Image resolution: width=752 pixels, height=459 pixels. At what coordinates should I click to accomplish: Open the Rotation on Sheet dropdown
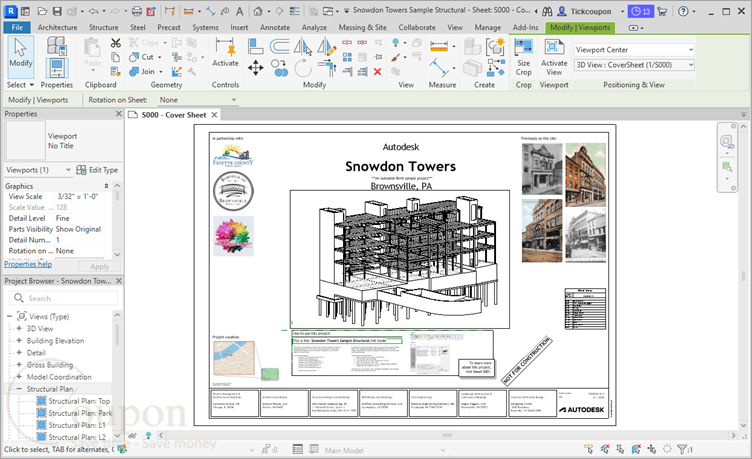tap(198, 100)
